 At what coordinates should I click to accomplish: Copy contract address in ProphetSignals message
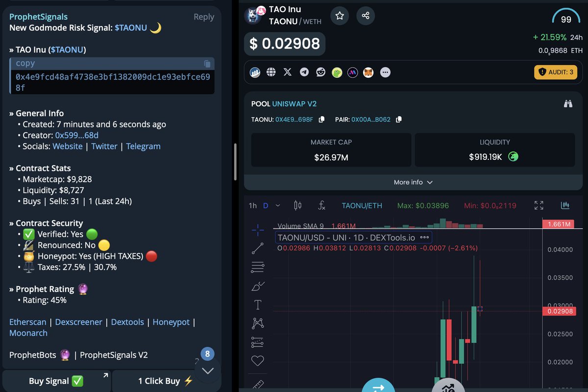[x=207, y=64]
